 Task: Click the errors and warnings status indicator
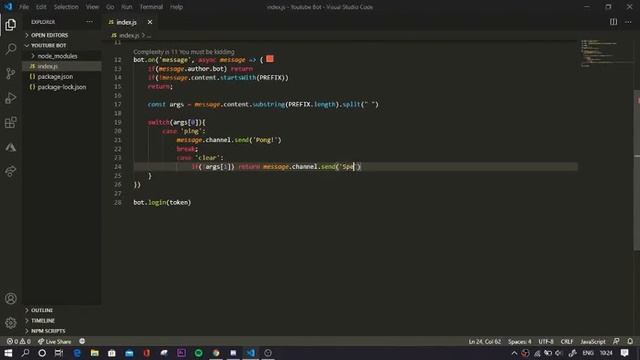tap(19, 341)
